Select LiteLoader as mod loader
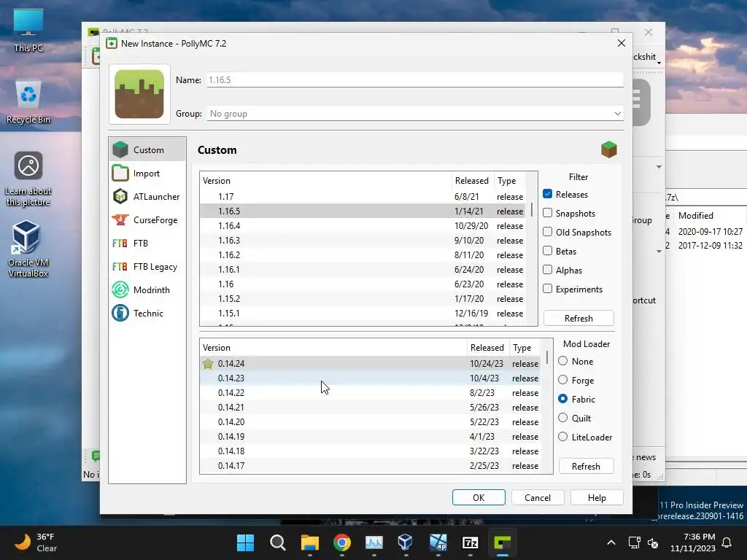The width and height of the screenshot is (747, 560). 562,437
